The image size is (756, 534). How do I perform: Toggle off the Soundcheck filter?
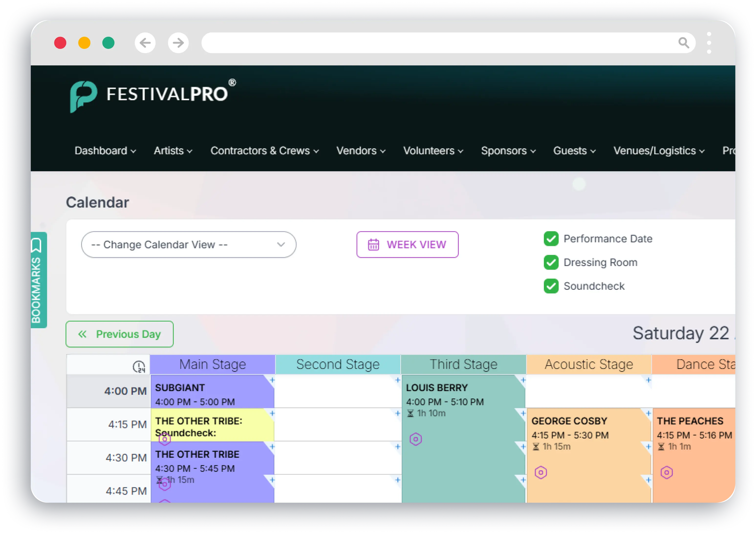coord(551,286)
